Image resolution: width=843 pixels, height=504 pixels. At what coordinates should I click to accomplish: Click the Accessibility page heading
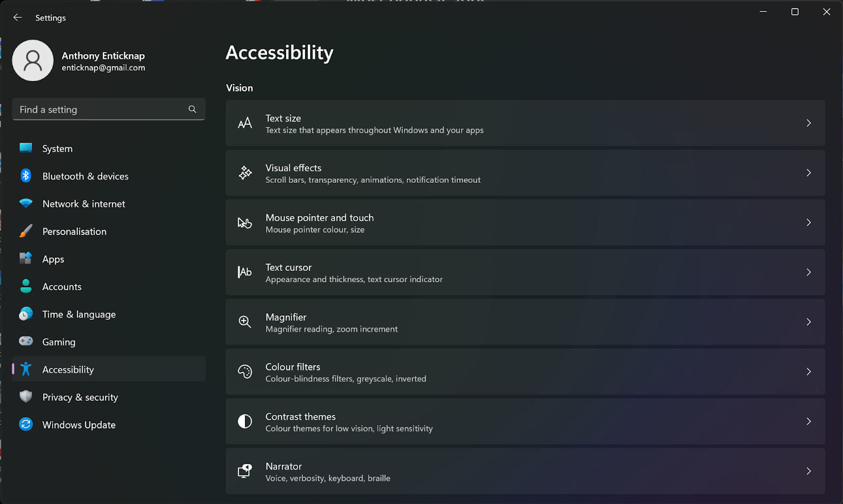coord(280,53)
